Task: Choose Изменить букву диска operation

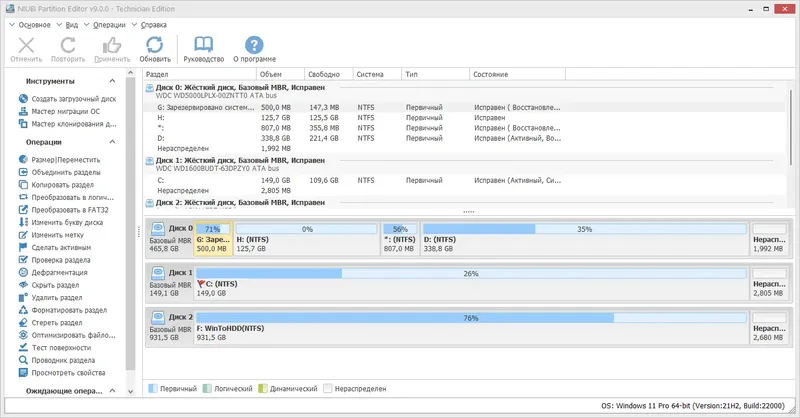Action: coord(61,223)
